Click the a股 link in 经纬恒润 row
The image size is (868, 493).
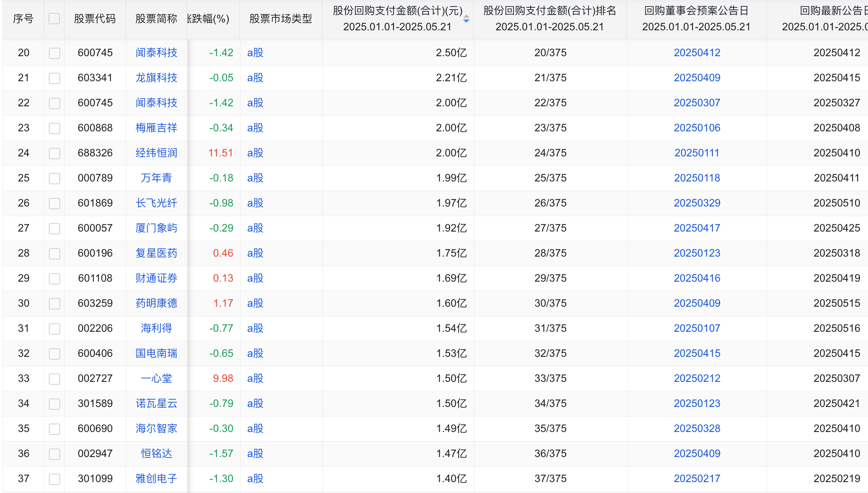[x=255, y=153]
